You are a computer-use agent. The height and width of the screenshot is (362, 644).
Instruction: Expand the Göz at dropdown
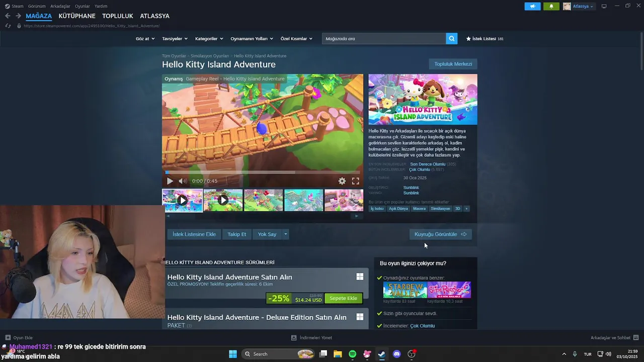[144, 39]
